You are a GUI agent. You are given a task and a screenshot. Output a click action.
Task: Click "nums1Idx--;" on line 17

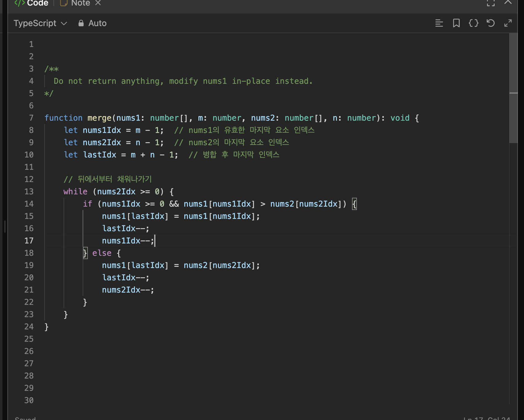point(128,241)
